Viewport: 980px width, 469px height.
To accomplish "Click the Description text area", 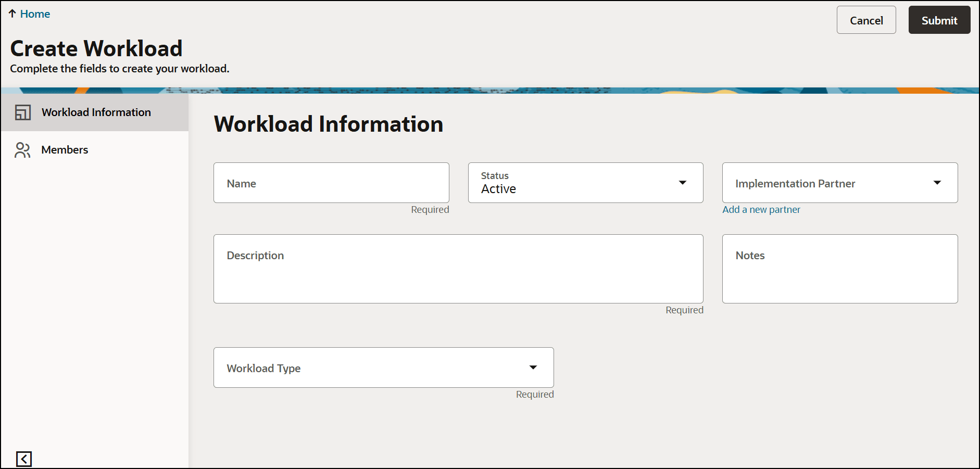I will 458,269.
